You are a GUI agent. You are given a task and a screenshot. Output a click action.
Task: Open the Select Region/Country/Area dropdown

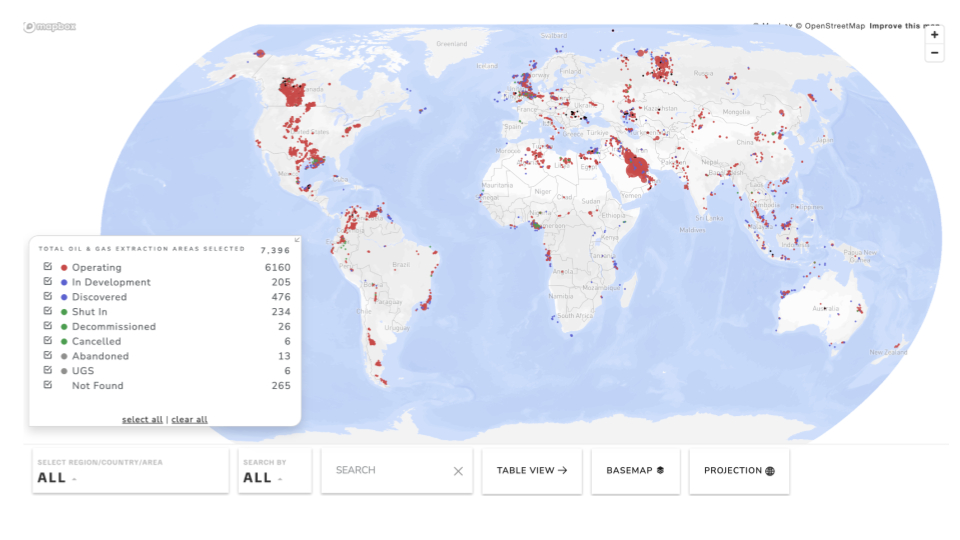(130, 471)
